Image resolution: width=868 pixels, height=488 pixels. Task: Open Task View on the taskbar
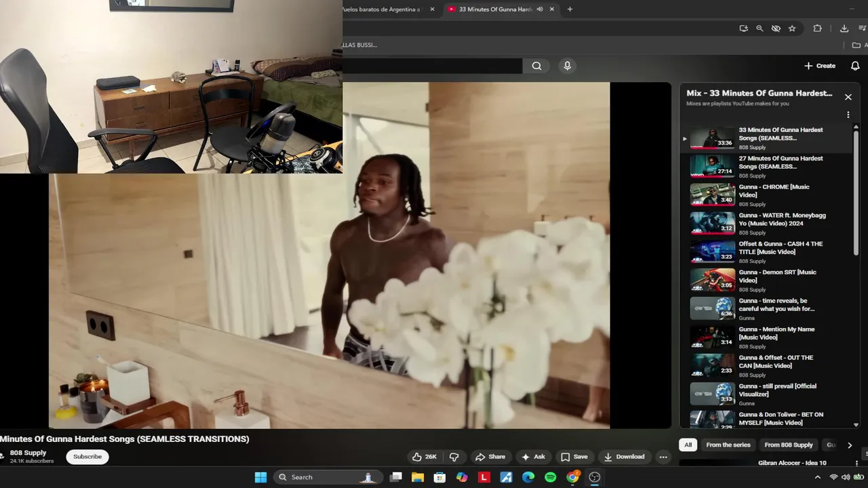(x=396, y=477)
